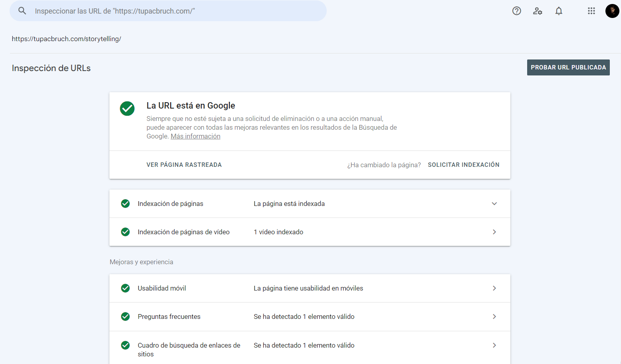The width and height of the screenshot is (621, 364).
Task: Open Usabilidad móvil details arrow
Action: (x=494, y=288)
